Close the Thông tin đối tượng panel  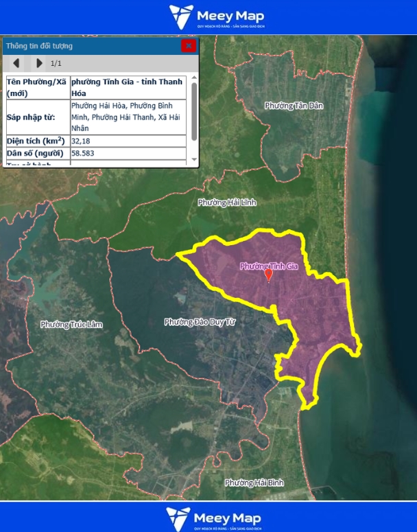click(188, 46)
